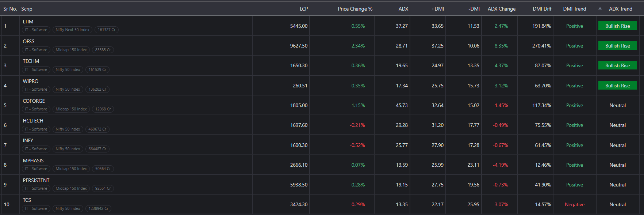Click the Bullish Rise badge for TECHM
Screen dimensions: 644x215
click(618, 65)
